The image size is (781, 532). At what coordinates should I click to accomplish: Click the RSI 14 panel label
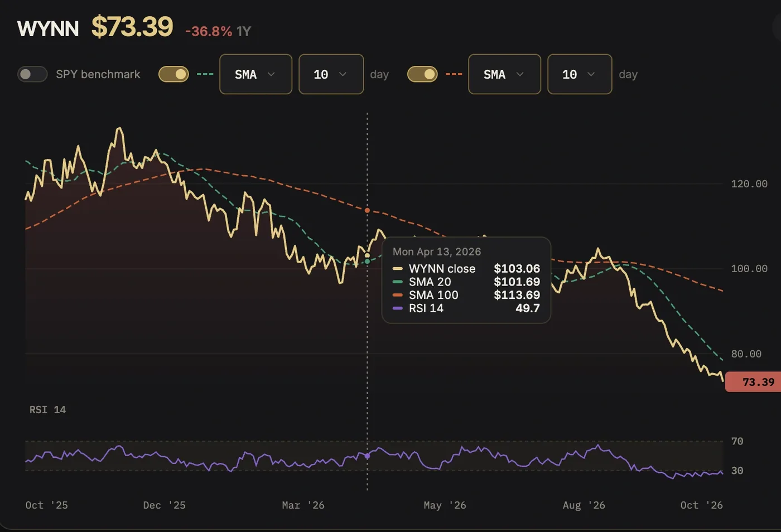click(x=47, y=410)
